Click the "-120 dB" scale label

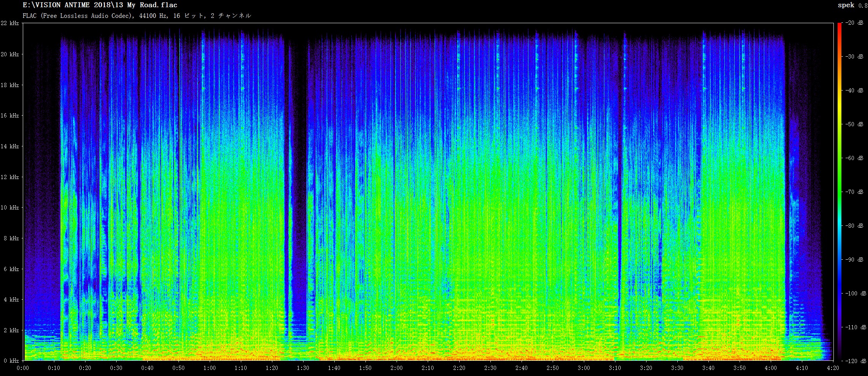tap(856, 361)
